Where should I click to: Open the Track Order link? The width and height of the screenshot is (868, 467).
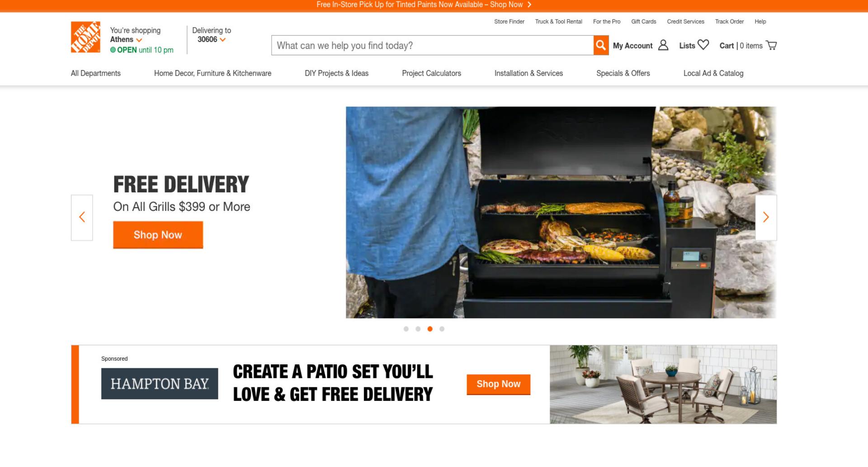pyautogui.click(x=729, y=21)
